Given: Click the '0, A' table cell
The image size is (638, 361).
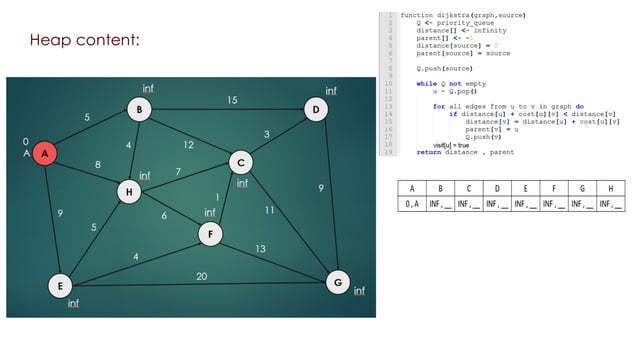Looking at the screenshot, I should point(412,204).
